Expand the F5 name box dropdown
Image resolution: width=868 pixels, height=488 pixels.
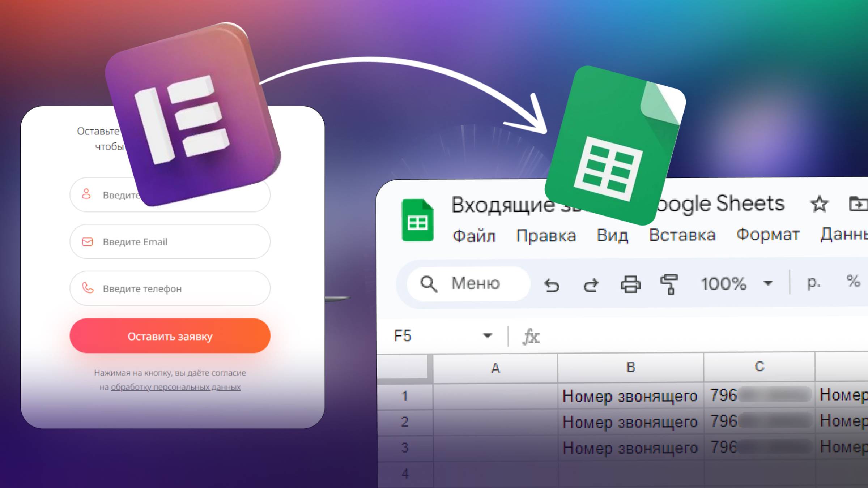[x=487, y=336]
